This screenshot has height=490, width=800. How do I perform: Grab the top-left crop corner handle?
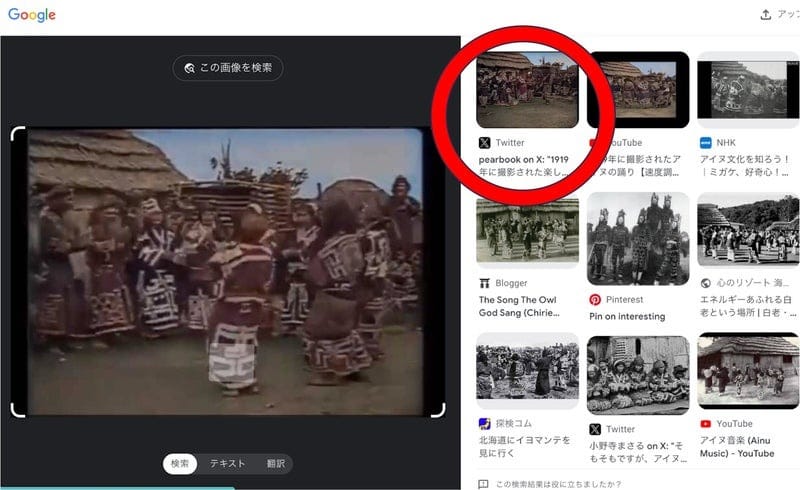coord(17,134)
